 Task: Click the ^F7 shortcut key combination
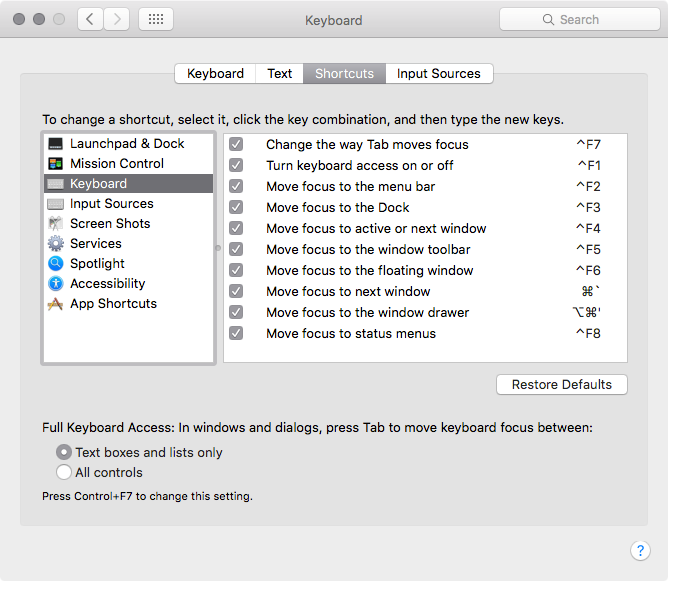(x=588, y=144)
